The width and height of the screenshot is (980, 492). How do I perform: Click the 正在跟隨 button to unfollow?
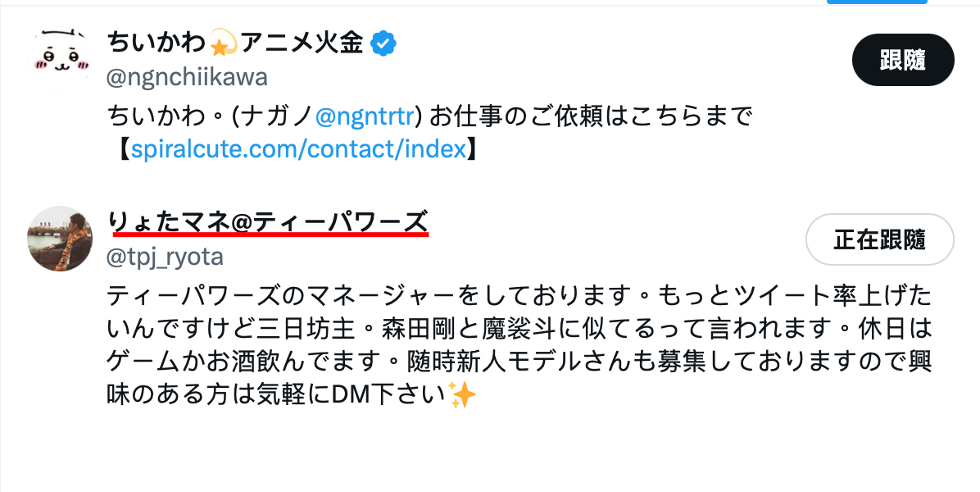(880, 239)
